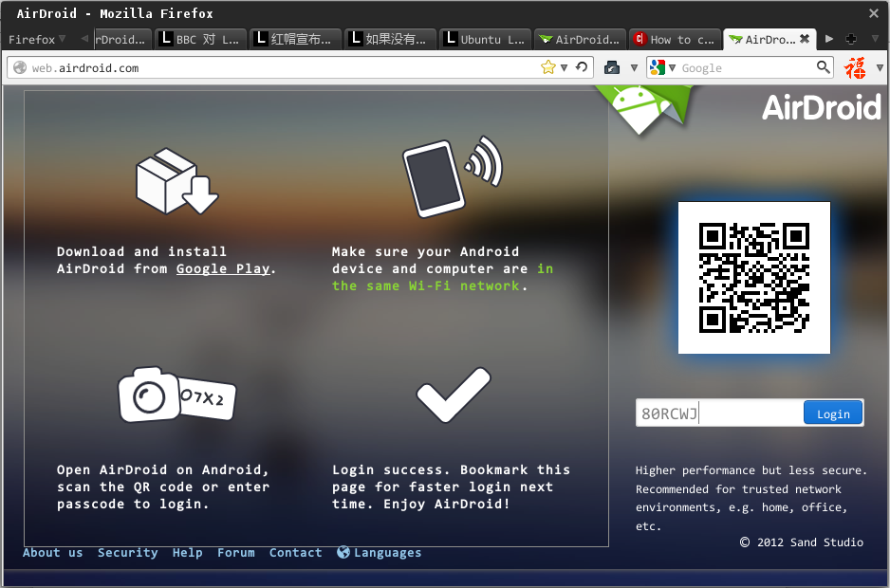This screenshot has width=890, height=588.
Task: Click the large checkmark icon
Action: 453,395
